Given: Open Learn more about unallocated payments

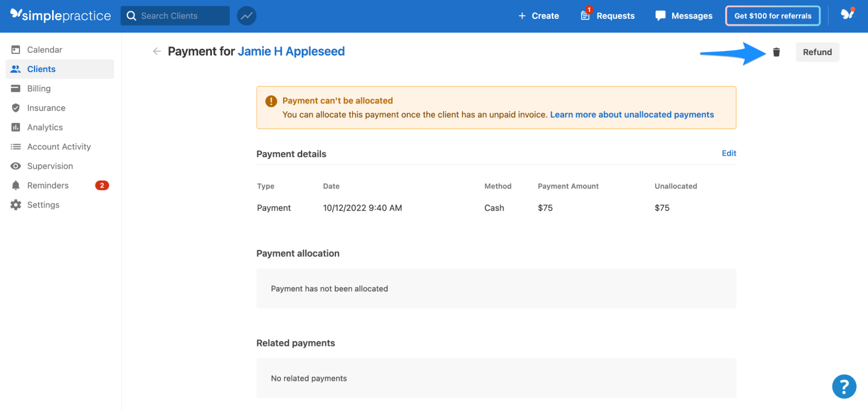Looking at the screenshot, I should (x=632, y=115).
